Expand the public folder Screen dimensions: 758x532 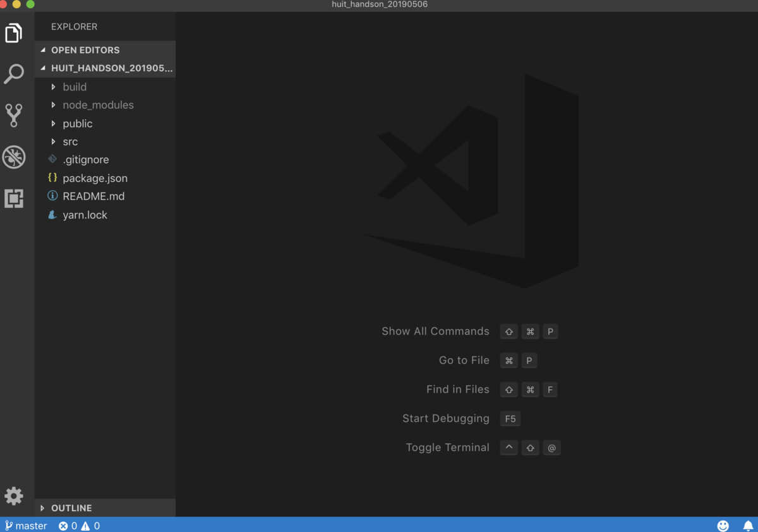pos(54,123)
